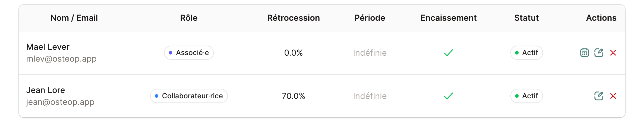Click the Associé·e role badge

coord(189,53)
